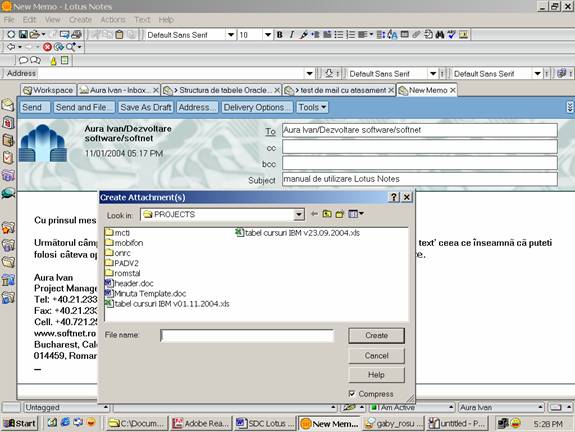Click the Mail bookmark icon in sidebar
The height and width of the screenshot is (432, 575).
coord(7,105)
